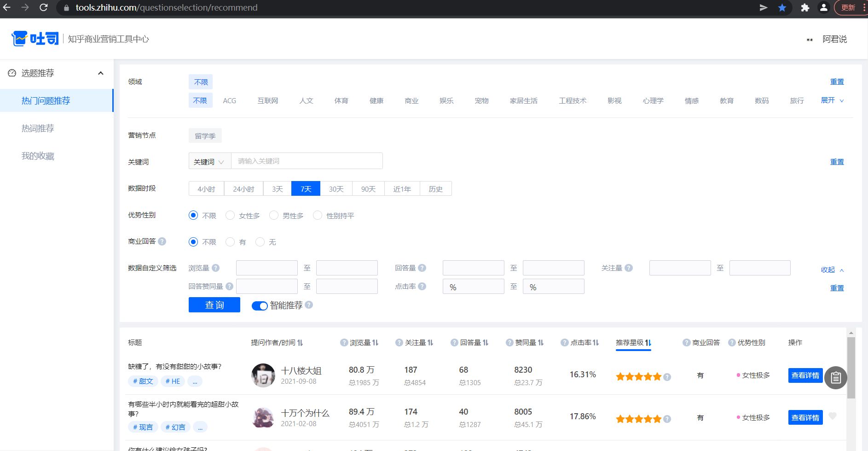
Task: Click help icon next to 智能推荐
Action: (x=309, y=305)
